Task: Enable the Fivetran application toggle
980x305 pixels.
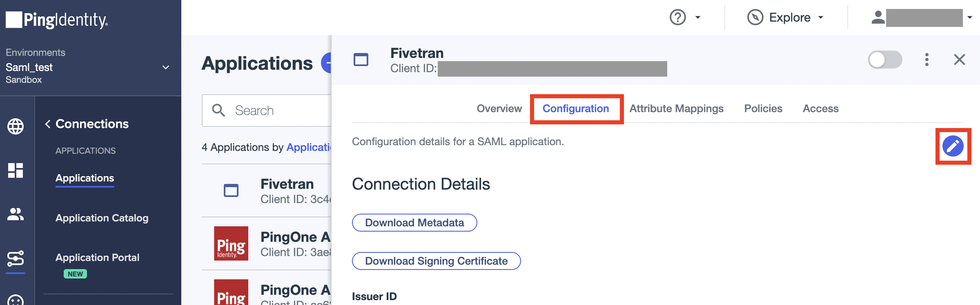Action: tap(885, 60)
